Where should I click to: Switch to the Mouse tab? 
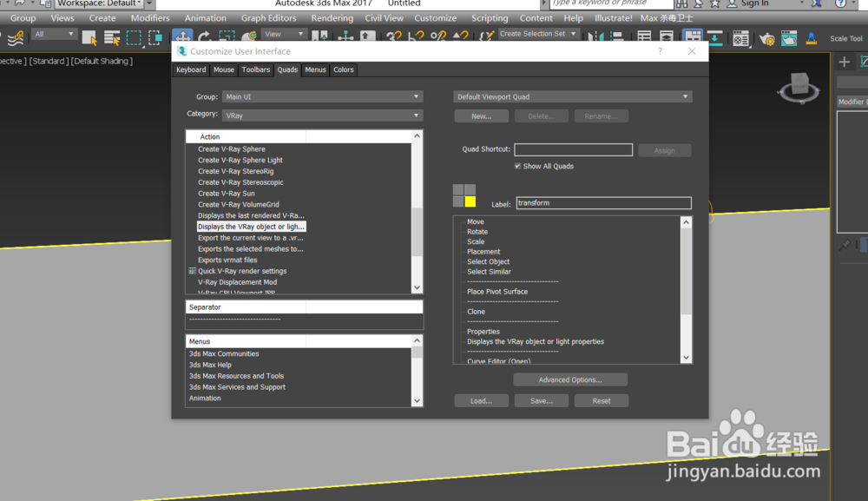224,69
